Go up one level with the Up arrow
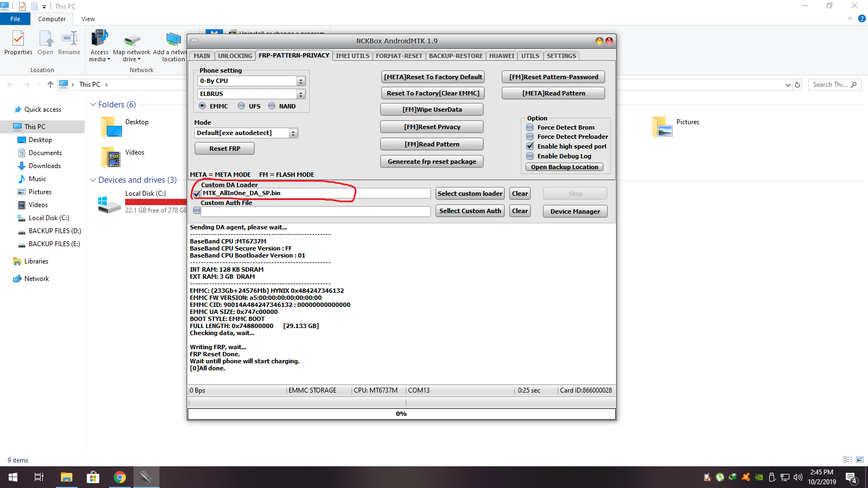The image size is (868, 488). (x=50, y=85)
